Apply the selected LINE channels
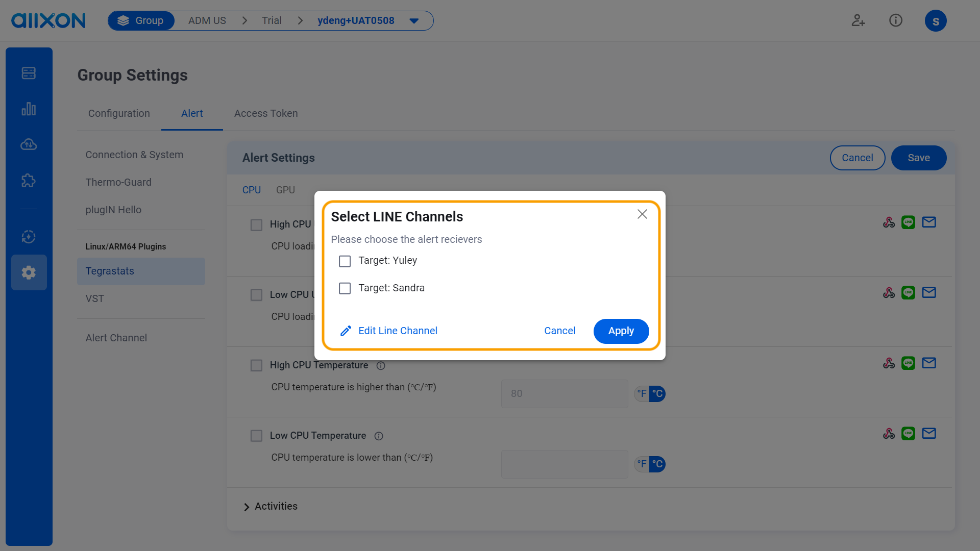Image resolution: width=980 pixels, height=551 pixels. click(621, 331)
